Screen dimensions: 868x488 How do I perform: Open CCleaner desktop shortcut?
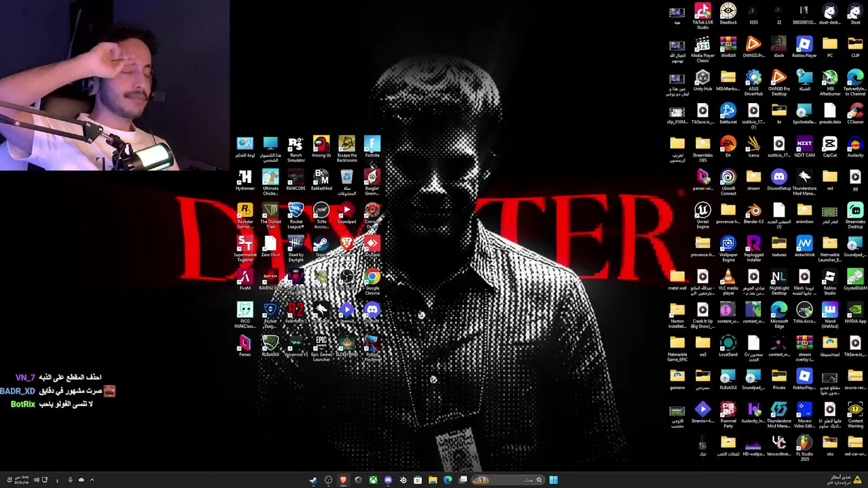point(855,114)
